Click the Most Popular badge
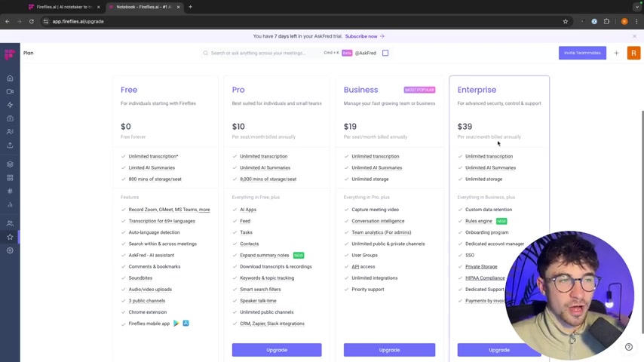644x362 pixels. (x=419, y=90)
